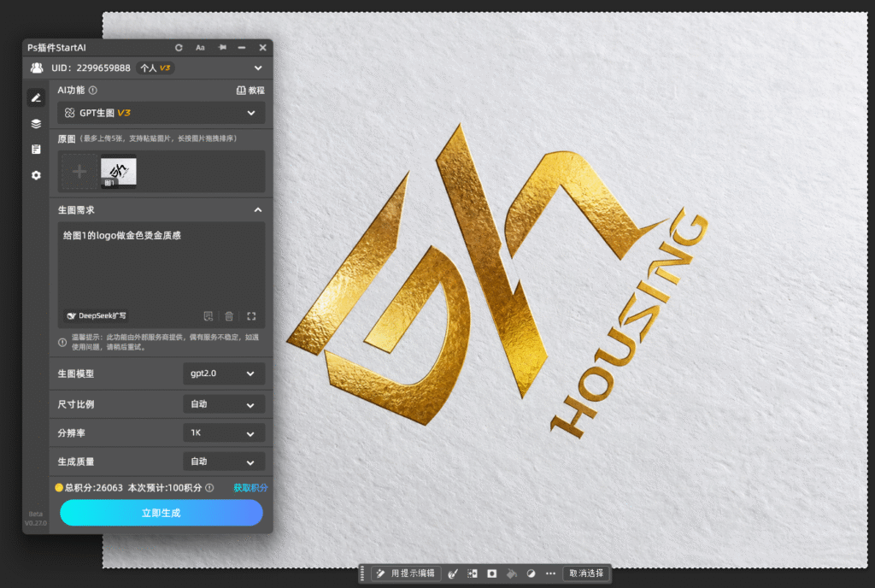The image size is (875, 588).
Task: Click the 取消选择 button
Action: 586,573
